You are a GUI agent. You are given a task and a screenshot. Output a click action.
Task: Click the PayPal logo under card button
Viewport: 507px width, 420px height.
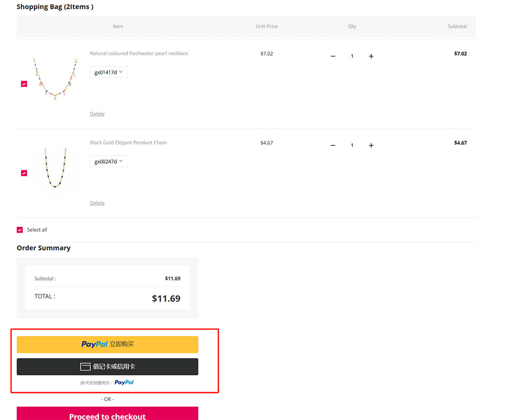coord(124,383)
